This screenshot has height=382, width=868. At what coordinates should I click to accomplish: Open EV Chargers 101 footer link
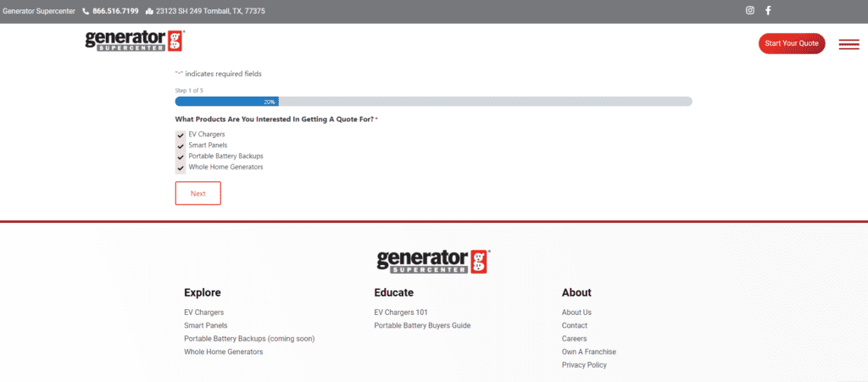tap(400, 313)
